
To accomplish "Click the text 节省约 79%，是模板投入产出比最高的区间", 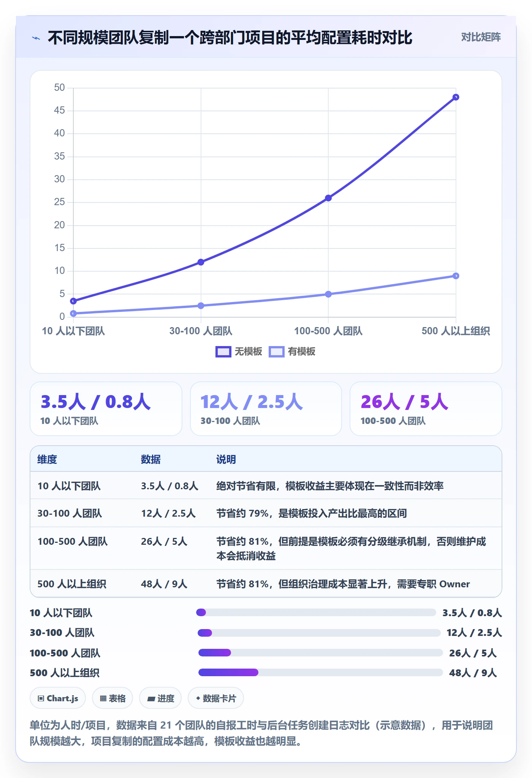I will click(x=312, y=513).
